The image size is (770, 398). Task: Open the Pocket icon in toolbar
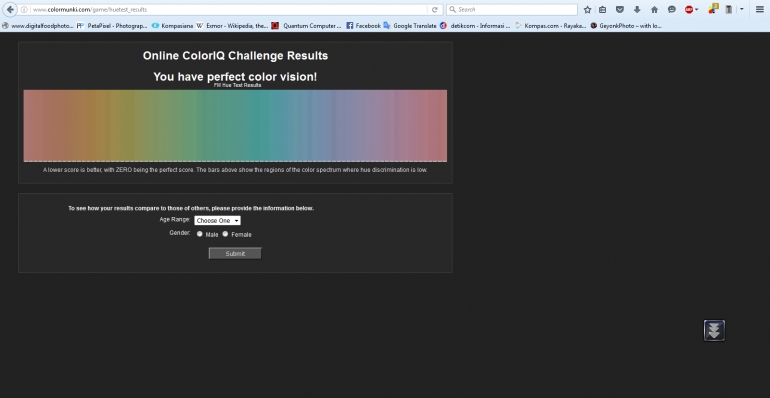click(x=620, y=9)
